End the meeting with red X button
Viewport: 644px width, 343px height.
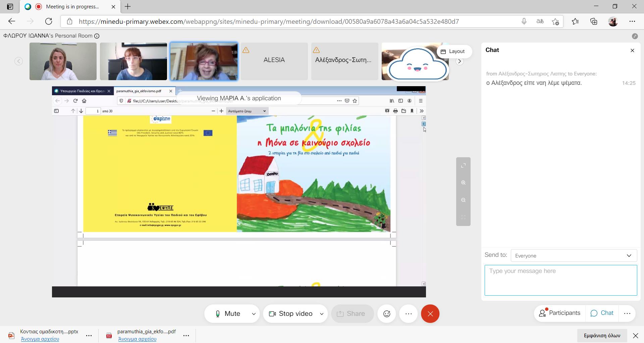pos(430,313)
